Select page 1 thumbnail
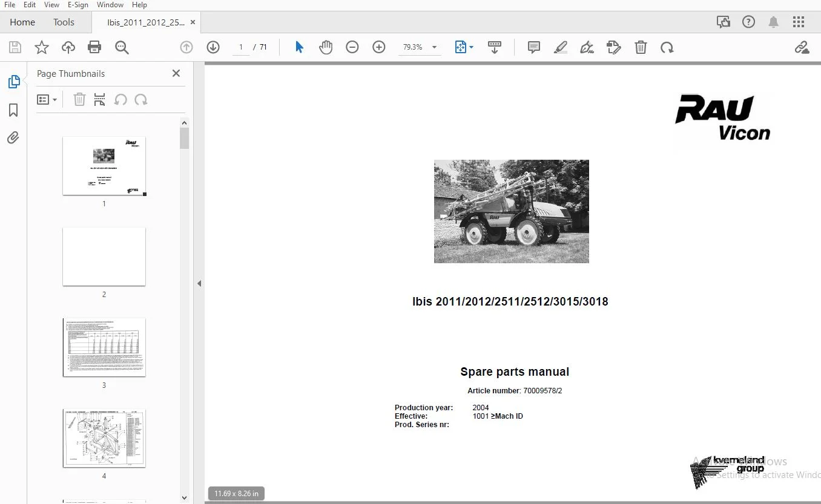Image resolution: width=821 pixels, height=504 pixels. 104,166
